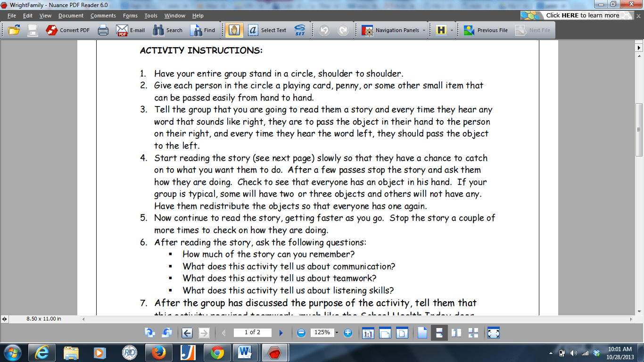The image size is (644, 362).
Task: Click the Print icon in toolbar
Action: 103,30
